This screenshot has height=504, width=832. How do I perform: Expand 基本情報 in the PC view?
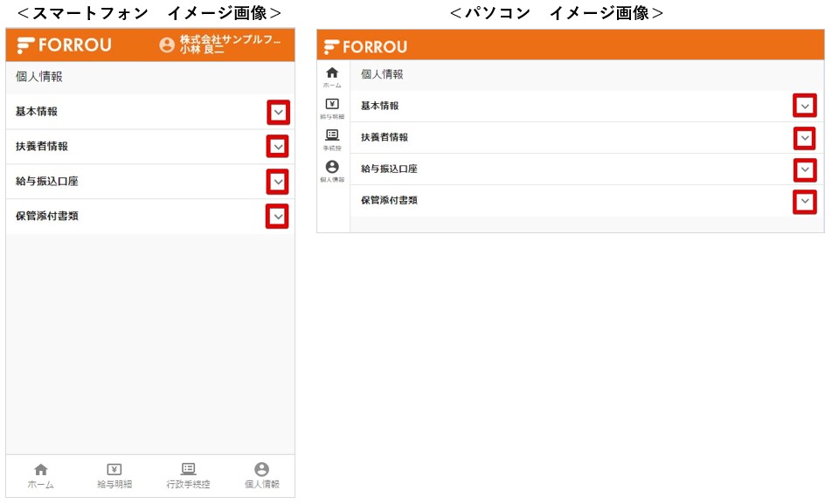[804, 106]
